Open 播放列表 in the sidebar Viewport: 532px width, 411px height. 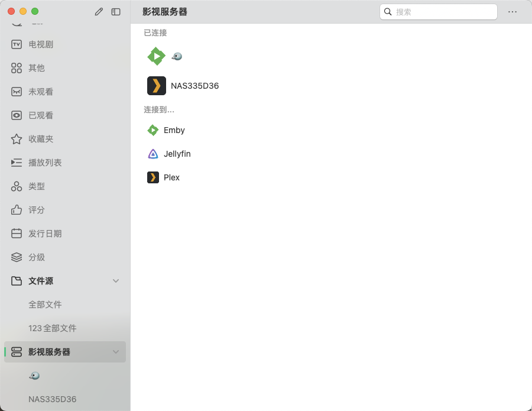45,163
